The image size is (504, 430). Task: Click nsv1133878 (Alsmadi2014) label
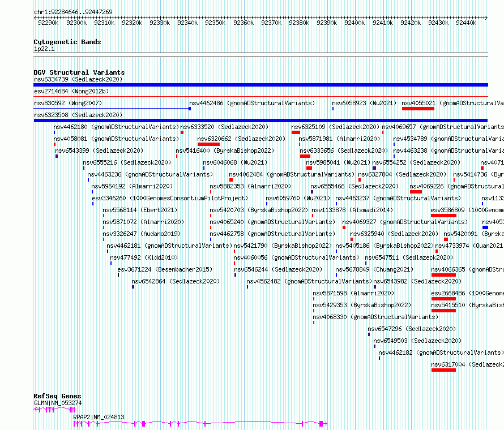pyautogui.click(x=352, y=210)
